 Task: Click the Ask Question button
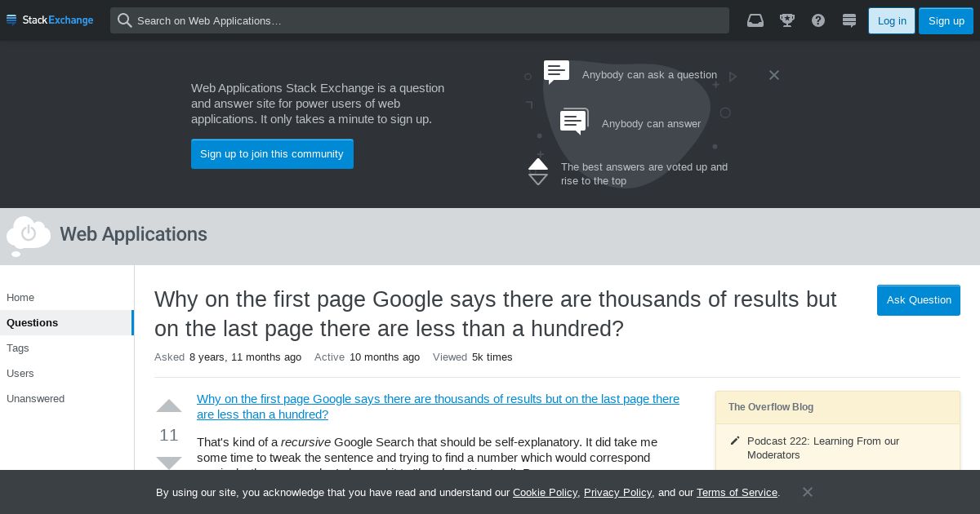tap(919, 300)
